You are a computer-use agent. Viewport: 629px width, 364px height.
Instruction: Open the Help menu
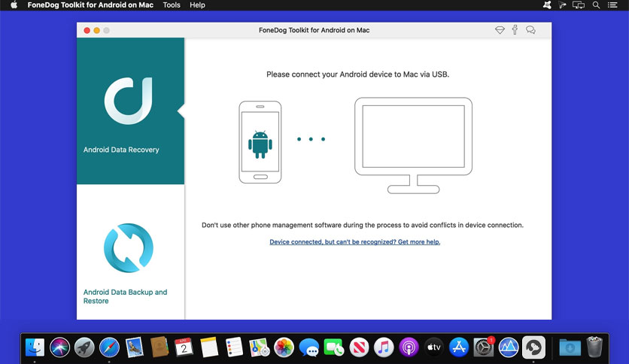coord(197,5)
